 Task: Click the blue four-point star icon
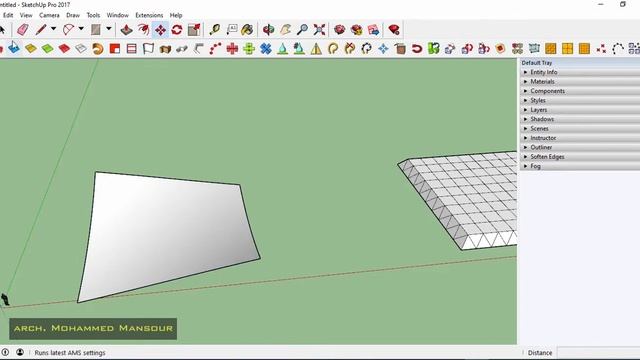click(x=383, y=49)
